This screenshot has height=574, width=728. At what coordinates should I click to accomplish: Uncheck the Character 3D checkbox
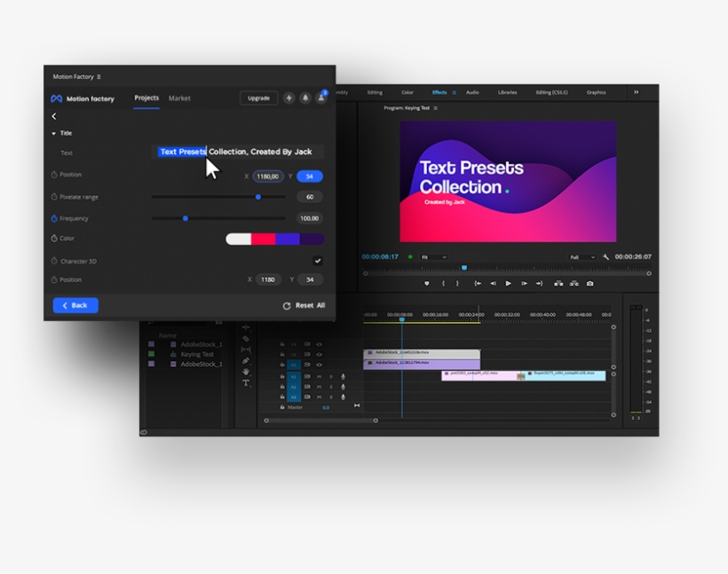[318, 261]
